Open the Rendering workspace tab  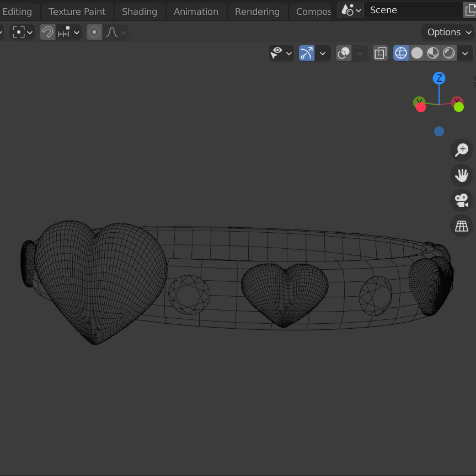[257, 12]
